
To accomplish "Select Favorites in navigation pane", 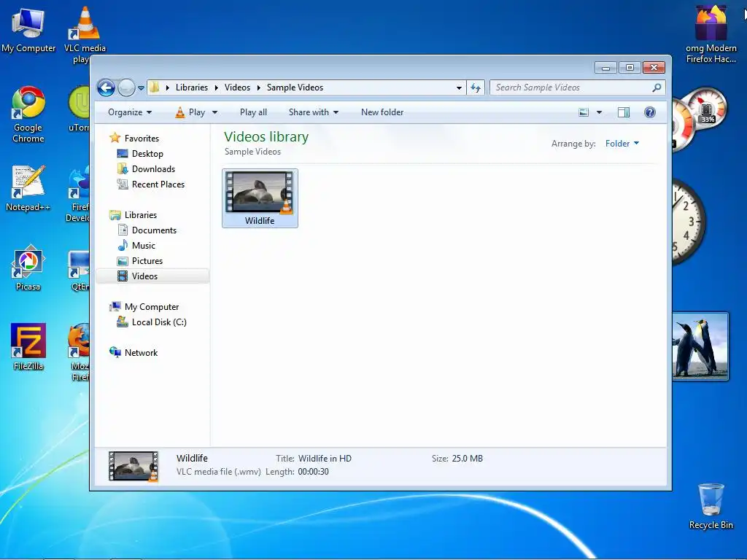I will tap(142, 138).
